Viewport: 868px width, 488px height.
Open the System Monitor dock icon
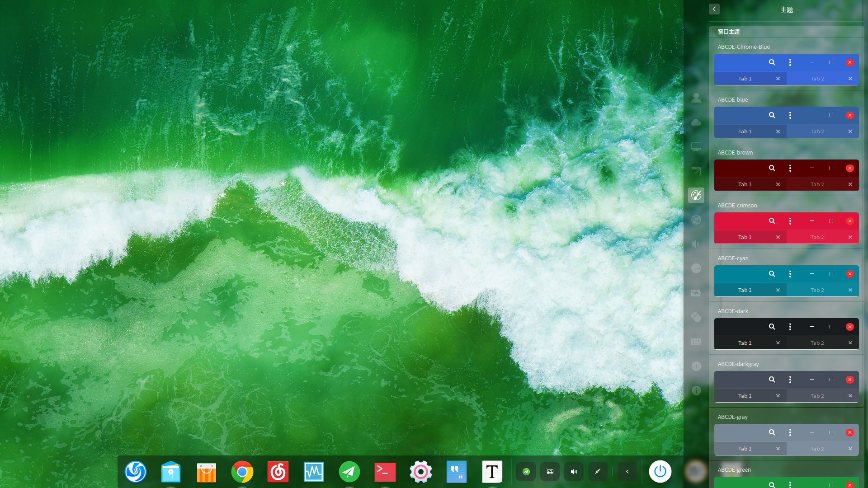pyautogui.click(x=314, y=472)
